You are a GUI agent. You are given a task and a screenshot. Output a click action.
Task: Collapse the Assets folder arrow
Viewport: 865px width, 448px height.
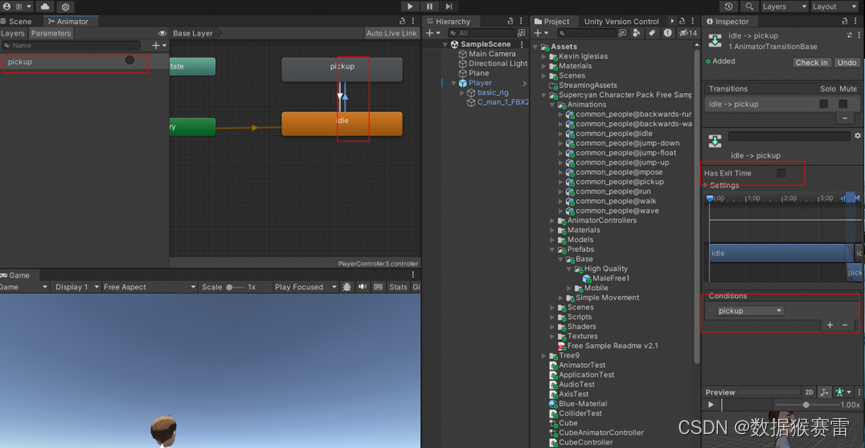click(x=536, y=47)
